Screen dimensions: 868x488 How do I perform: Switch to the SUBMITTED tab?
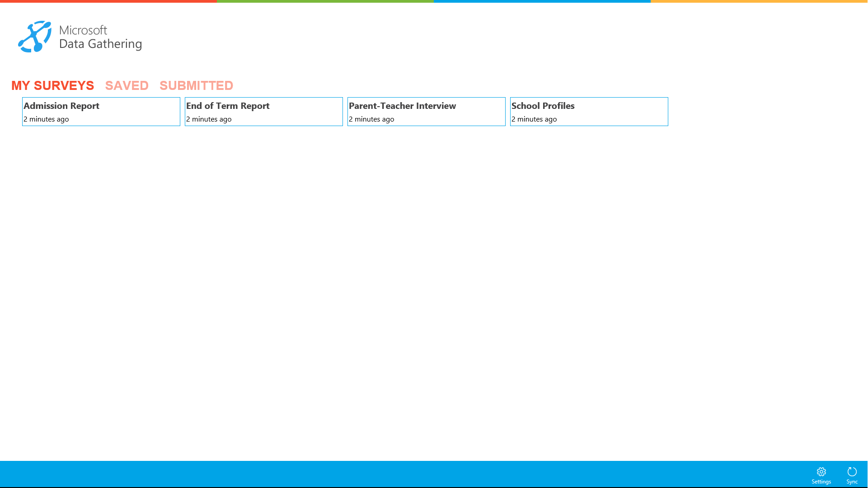click(x=196, y=85)
